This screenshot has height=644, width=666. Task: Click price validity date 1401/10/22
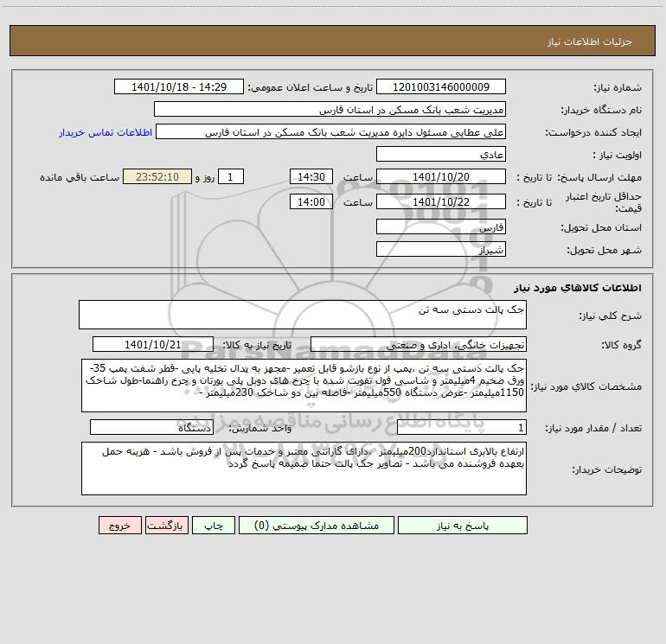(441, 201)
